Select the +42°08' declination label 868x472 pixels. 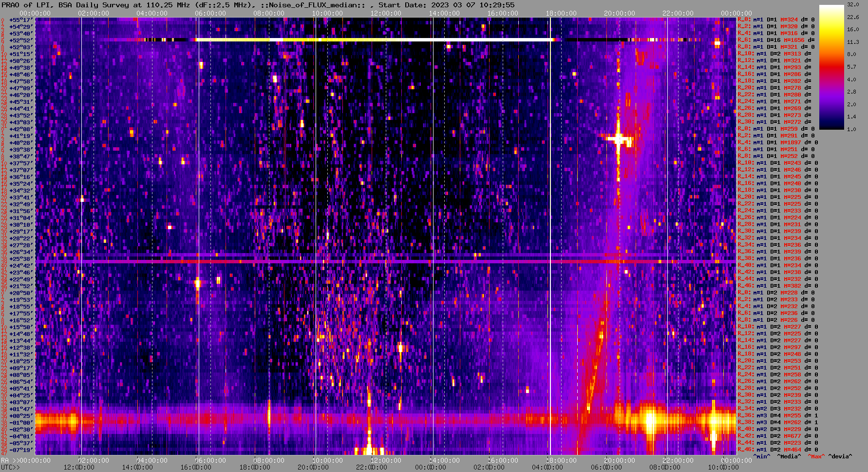pos(21,129)
